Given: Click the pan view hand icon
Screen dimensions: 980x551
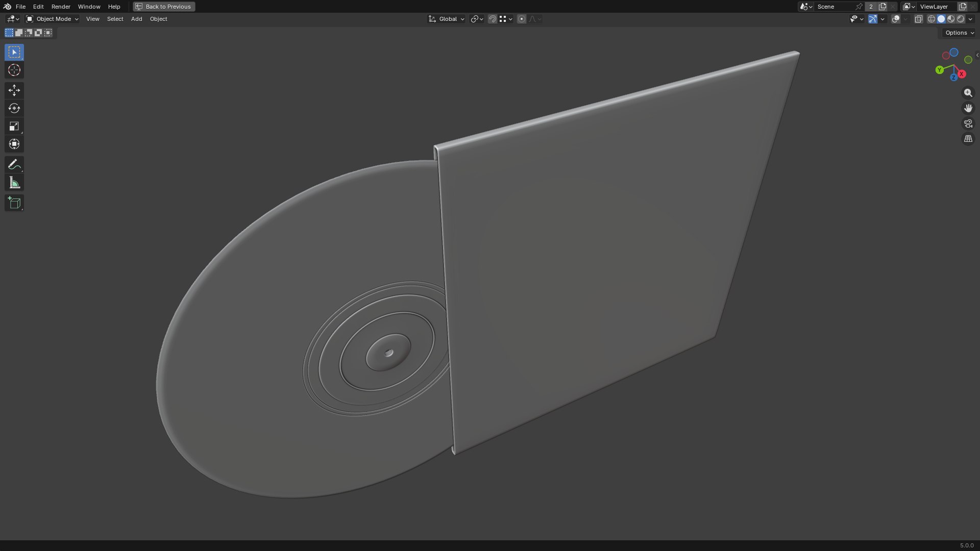Looking at the screenshot, I should tap(968, 108).
